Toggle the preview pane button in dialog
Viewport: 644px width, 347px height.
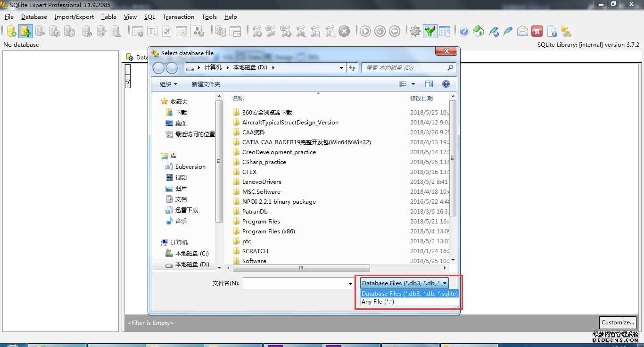point(429,84)
